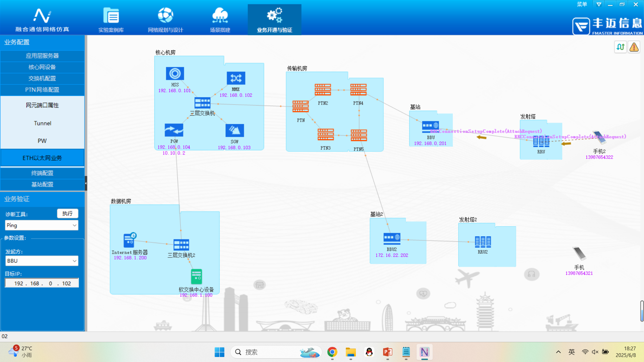The width and height of the screenshot is (644, 362).
Task: Select the BBU2 base station icon
Action: [x=392, y=238]
